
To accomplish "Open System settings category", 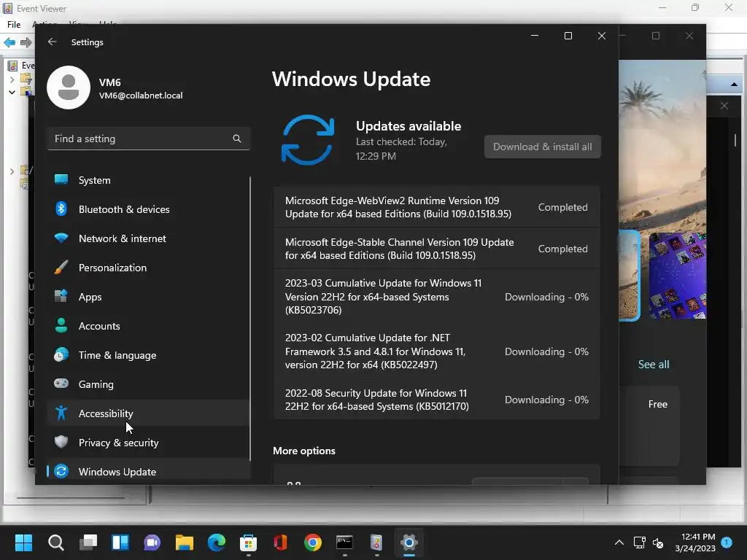I will click(148, 180).
